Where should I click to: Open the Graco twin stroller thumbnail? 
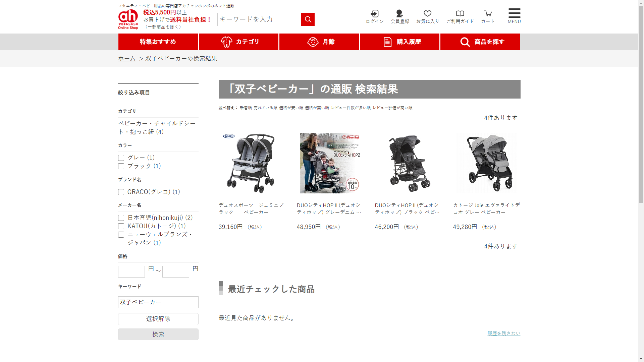[x=249, y=163]
